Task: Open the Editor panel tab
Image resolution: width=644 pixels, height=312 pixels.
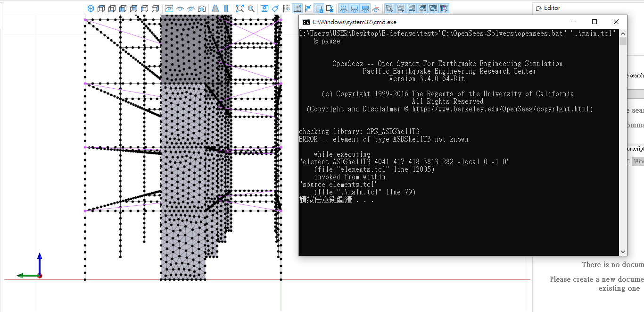Action: (x=548, y=8)
